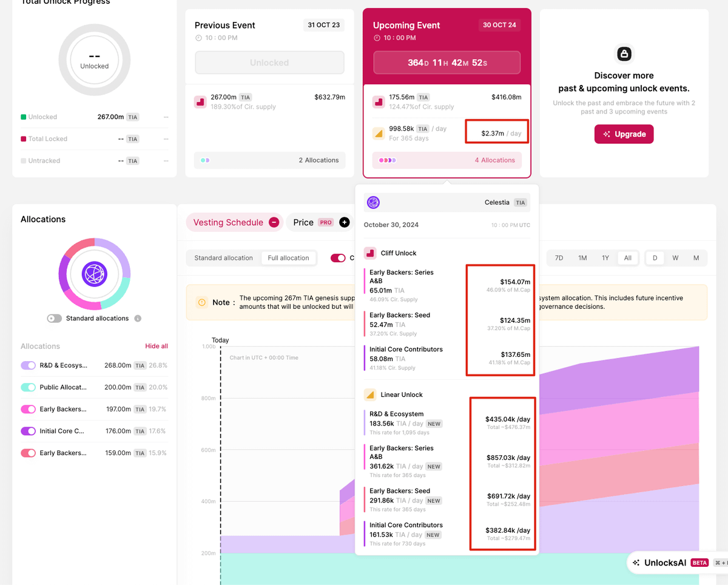Click the 31 OCT 23 date badge
Image resolution: width=728 pixels, height=585 pixels.
(323, 25)
